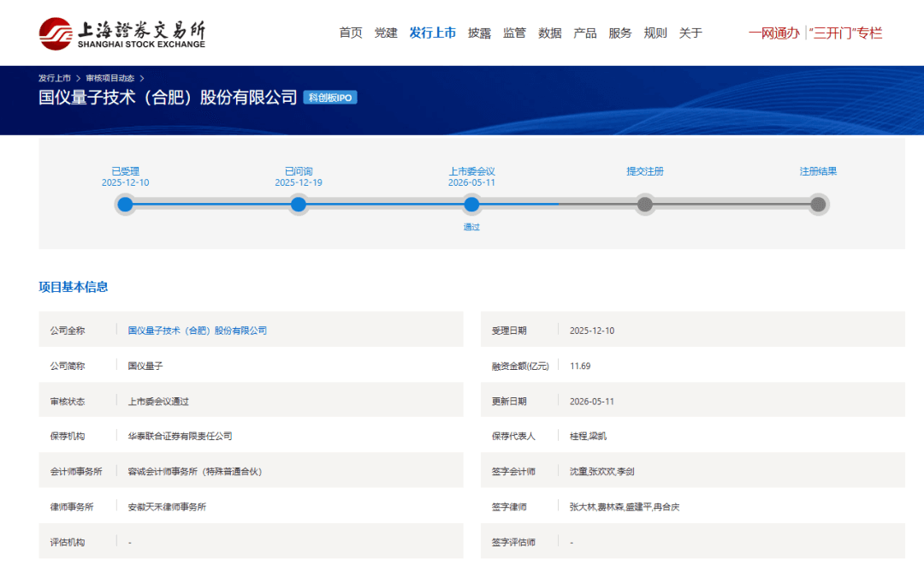
Task: Click the 签字评估师 row label
Action: 513,542
